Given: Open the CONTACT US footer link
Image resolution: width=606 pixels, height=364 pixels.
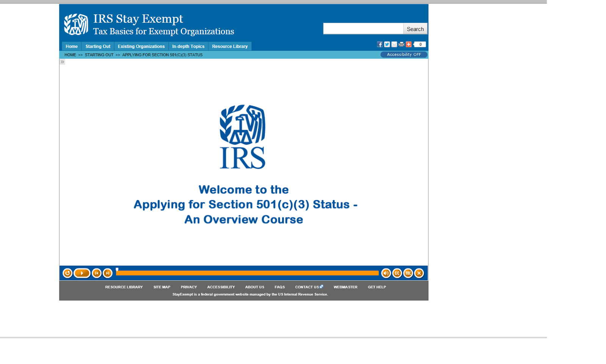Looking at the screenshot, I should pos(309,287).
